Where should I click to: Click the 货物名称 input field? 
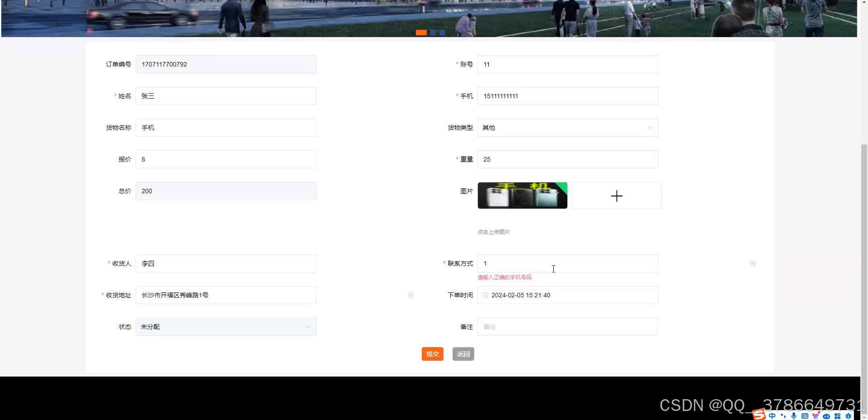click(226, 128)
